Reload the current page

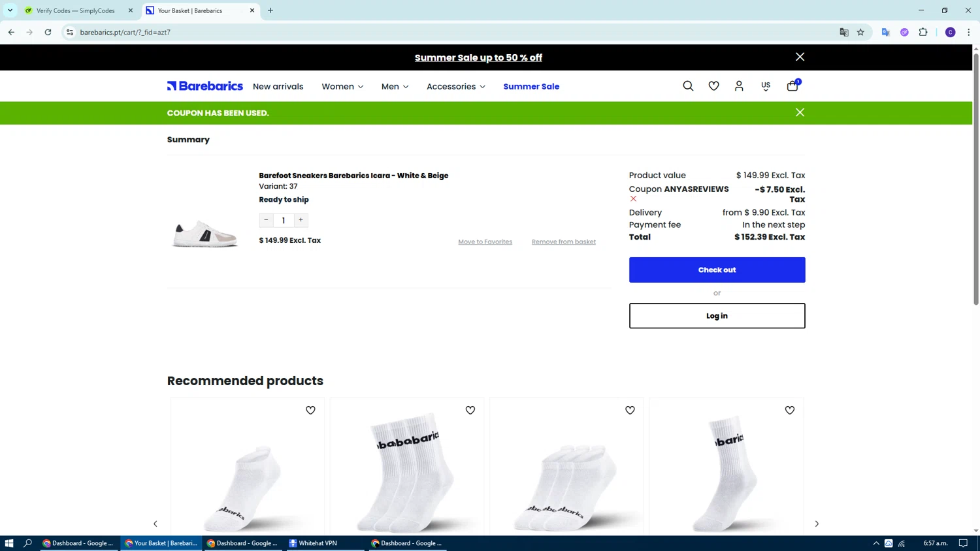click(48, 32)
